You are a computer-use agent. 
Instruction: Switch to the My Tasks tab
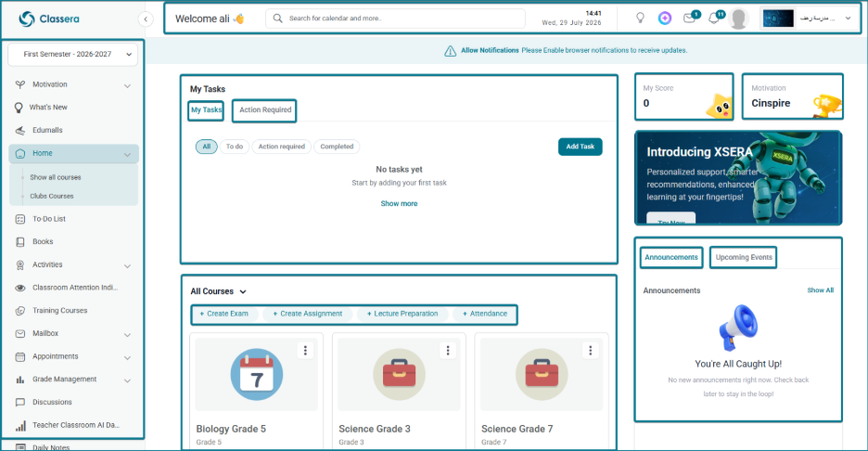pyautogui.click(x=206, y=110)
